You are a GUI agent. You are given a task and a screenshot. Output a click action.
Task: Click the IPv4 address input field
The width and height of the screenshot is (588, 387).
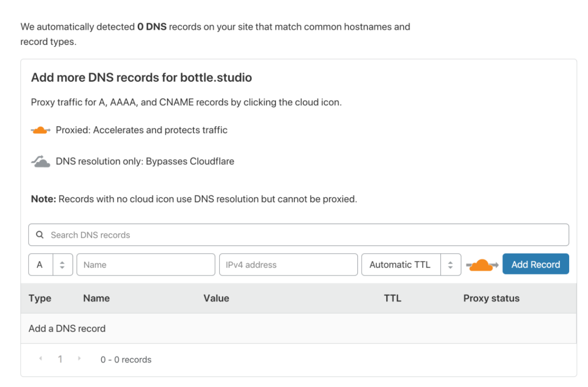[288, 265]
